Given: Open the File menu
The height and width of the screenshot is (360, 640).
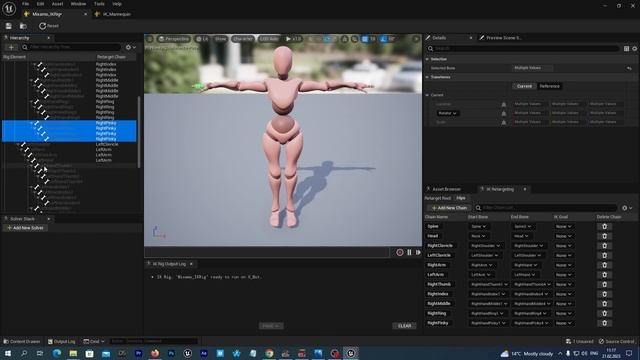Looking at the screenshot, I should click(x=25, y=4).
